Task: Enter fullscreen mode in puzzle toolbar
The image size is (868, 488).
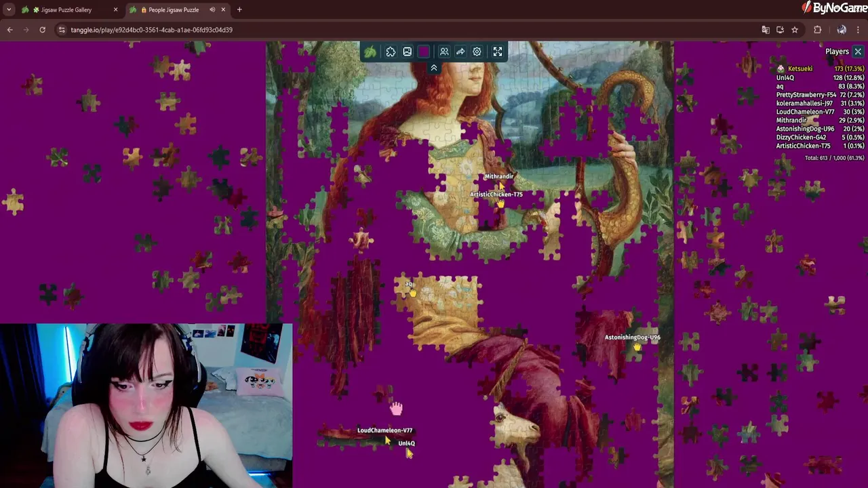Action: click(498, 52)
